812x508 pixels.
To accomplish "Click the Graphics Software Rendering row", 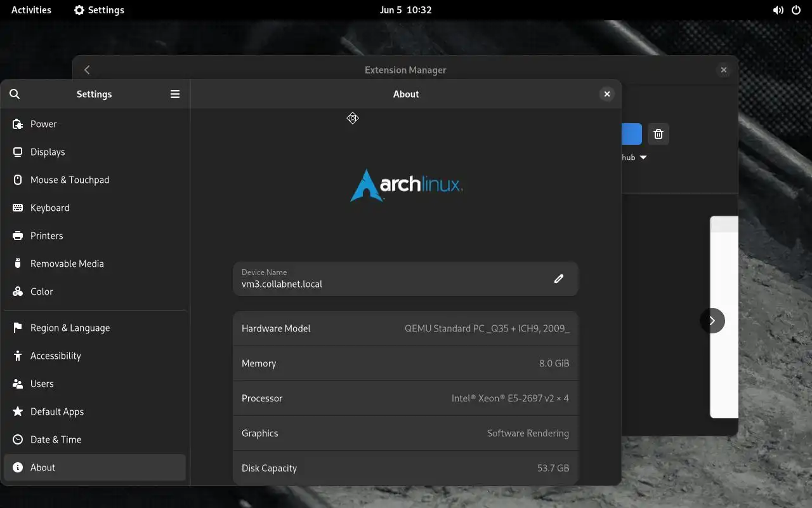I will 405,433.
